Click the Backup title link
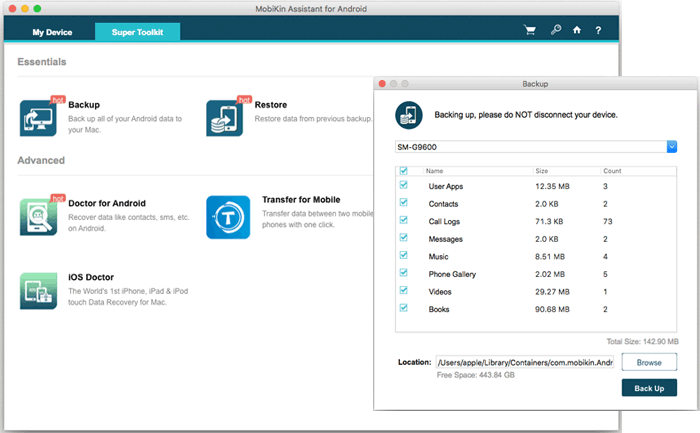Viewport: 700px width, 433px height. pos(84,105)
